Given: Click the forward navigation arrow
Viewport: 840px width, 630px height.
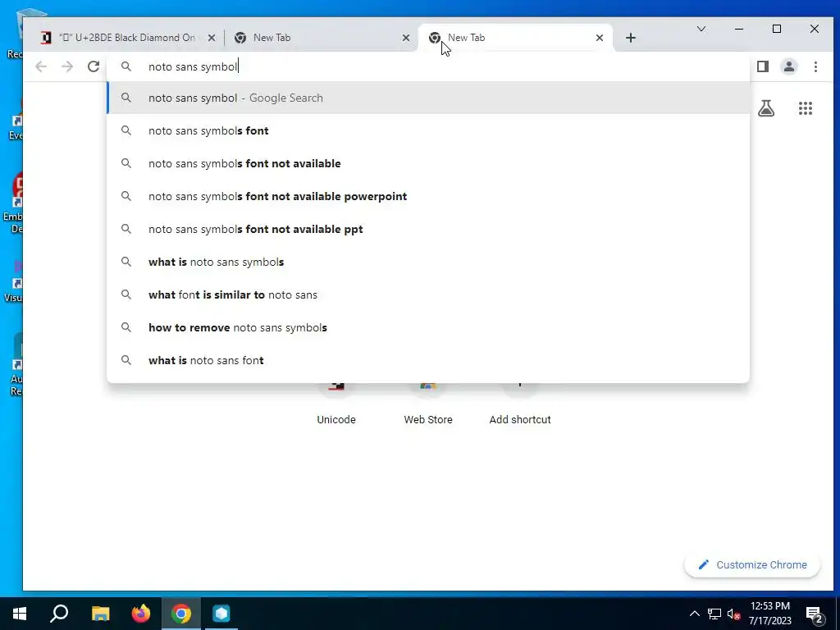Looking at the screenshot, I should pos(67,66).
